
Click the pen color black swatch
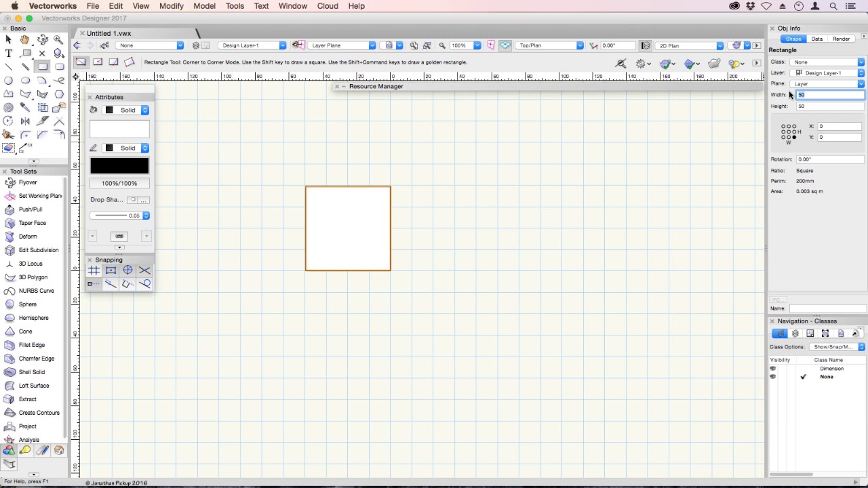coord(119,166)
